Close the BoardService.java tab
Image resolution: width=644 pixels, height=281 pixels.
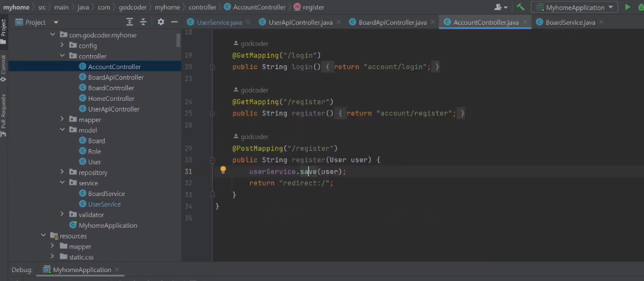click(x=601, y=23)
